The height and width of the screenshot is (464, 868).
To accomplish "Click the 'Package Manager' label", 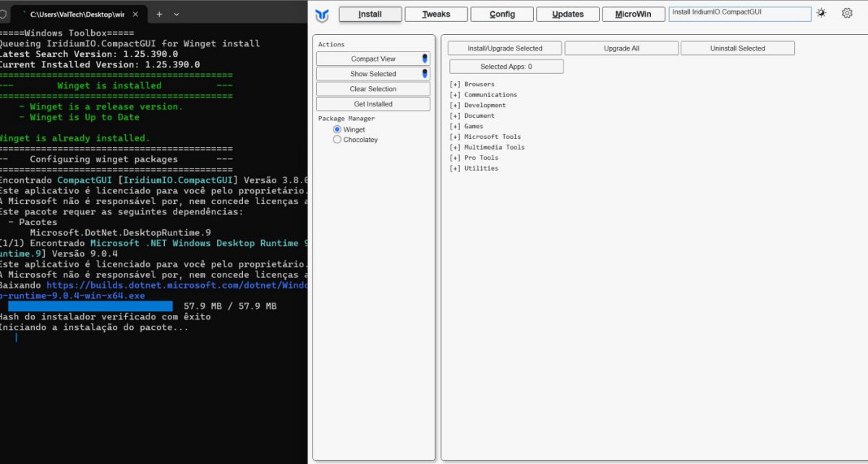I will coord(346,118).
